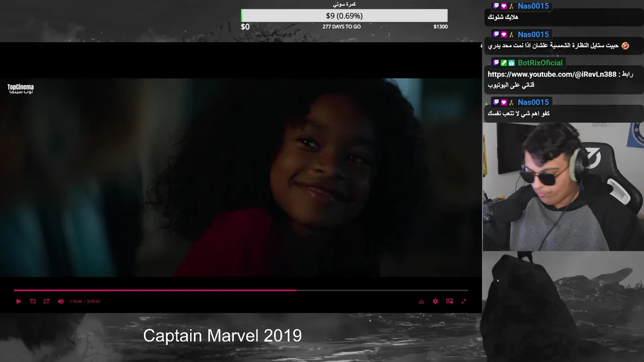Viewport: 644px width, 362px height.
Task: Skip forward using the forward-skip icon
Action: point(47,301)
